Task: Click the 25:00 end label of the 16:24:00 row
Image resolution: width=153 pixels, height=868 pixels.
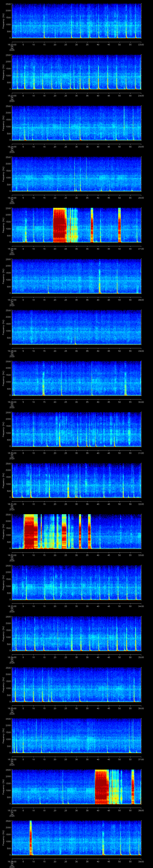Action: 141,147
